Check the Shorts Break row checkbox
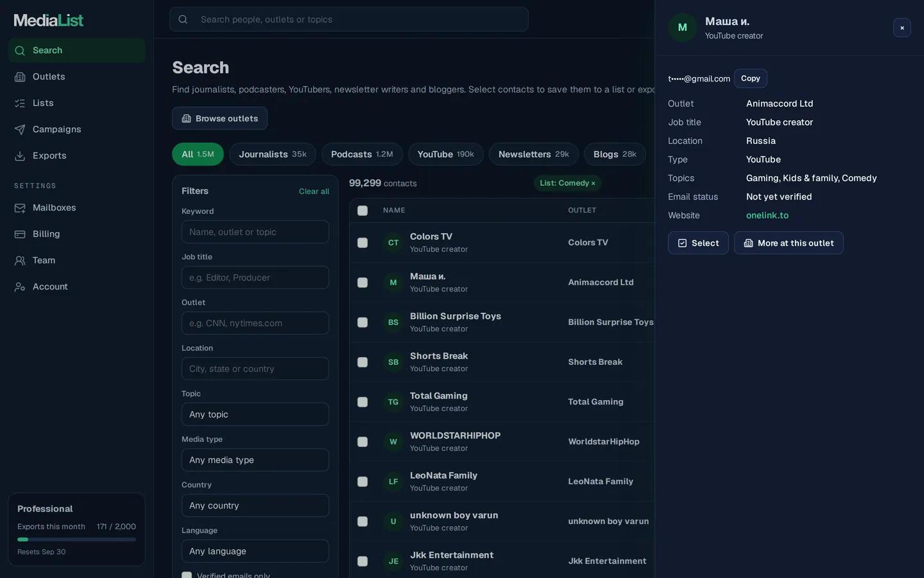 click(363, 362)
